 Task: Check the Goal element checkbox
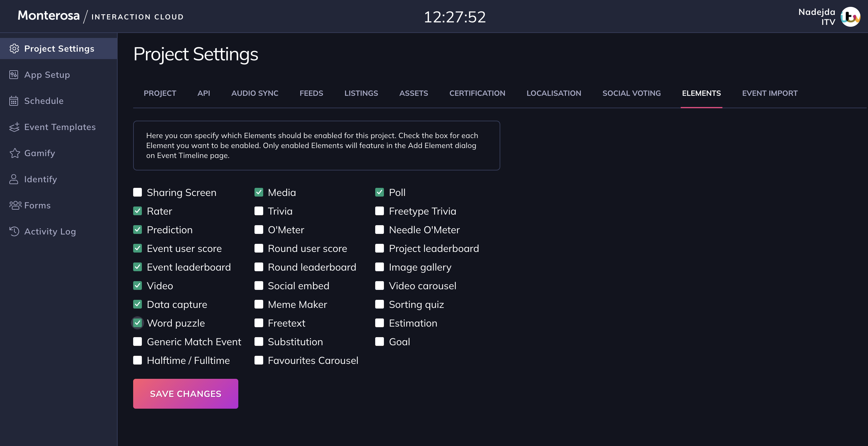click(x=380, y=341)
